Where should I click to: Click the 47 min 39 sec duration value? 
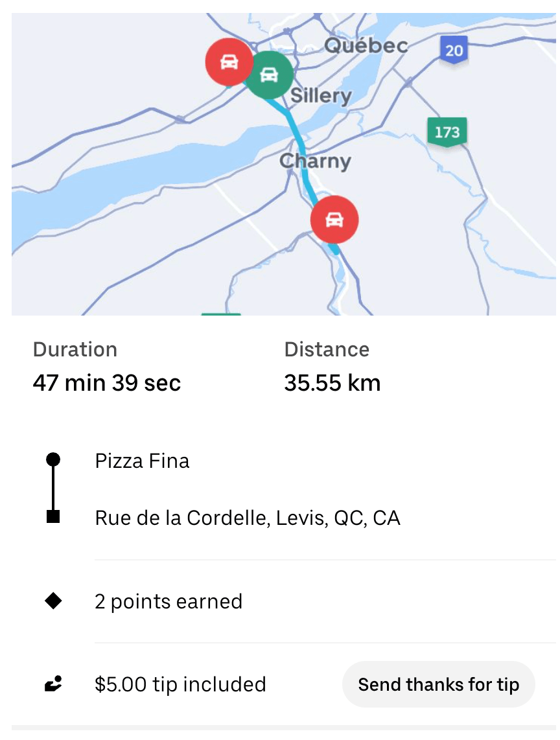coord(107,383)
